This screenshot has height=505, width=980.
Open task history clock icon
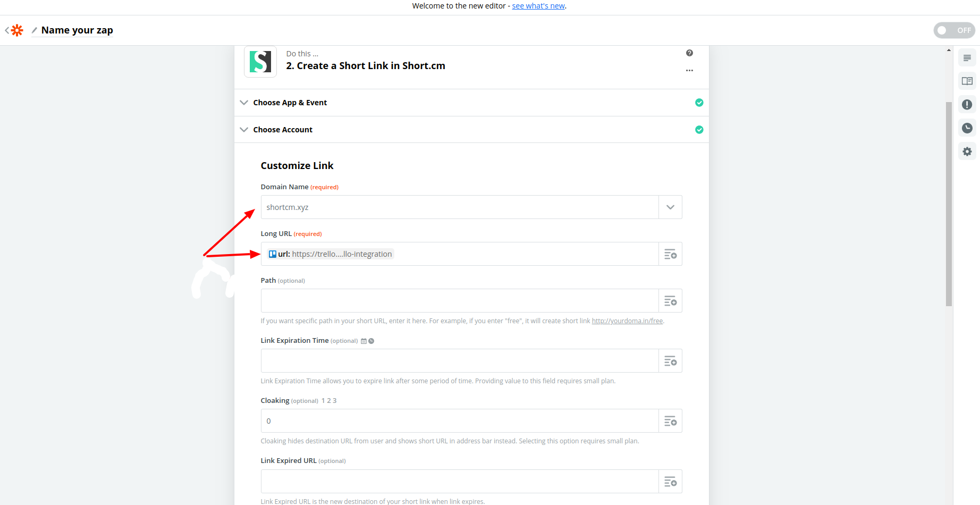coord(967,128)
